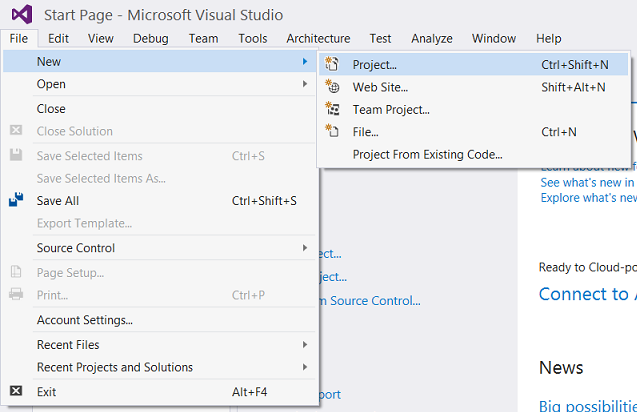Click the New Project icon in submenu

pos(333,65)
